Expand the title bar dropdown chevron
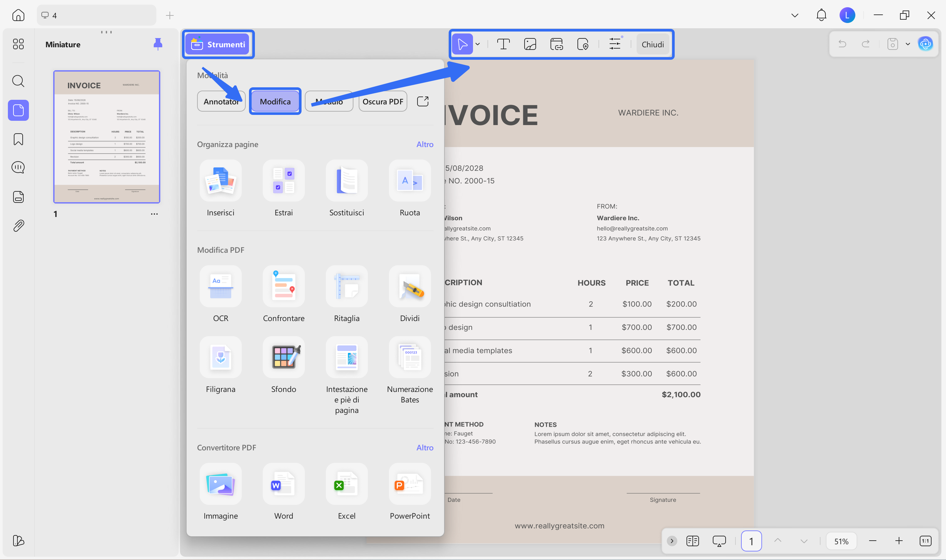 click(x=795, y=15)
